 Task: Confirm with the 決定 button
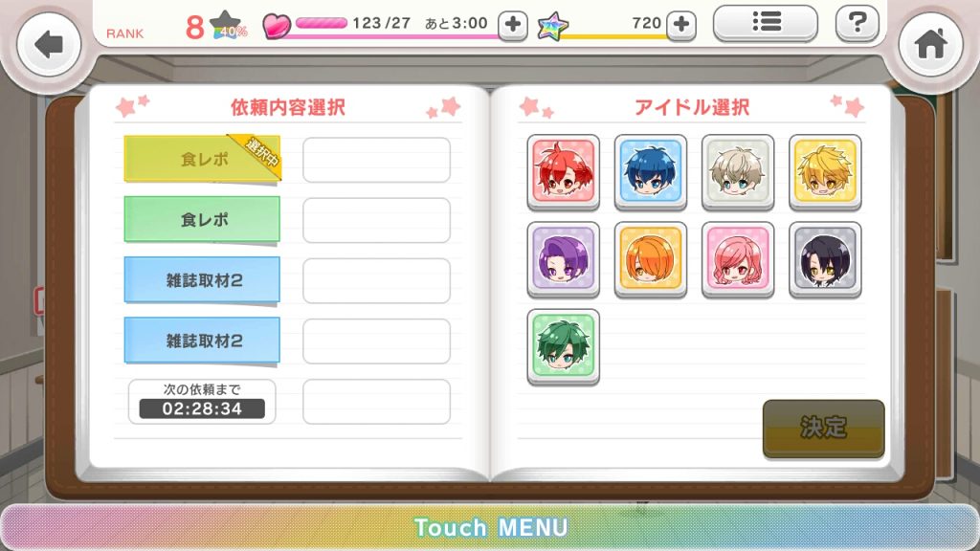[x=824, y=429]
